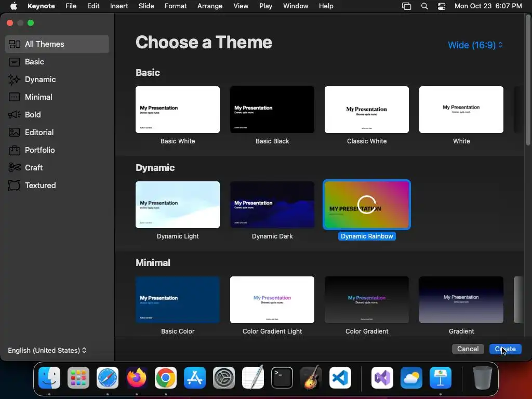This screenshot has height=399, width=532.
Task: Open the Edit menu
Action: pyautogui.click(x=94, y=6)
